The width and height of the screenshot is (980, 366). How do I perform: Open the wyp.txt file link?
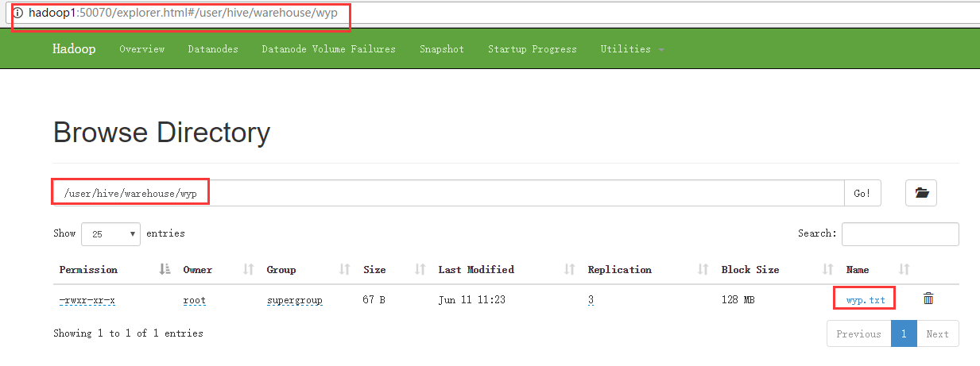(866, 300)
